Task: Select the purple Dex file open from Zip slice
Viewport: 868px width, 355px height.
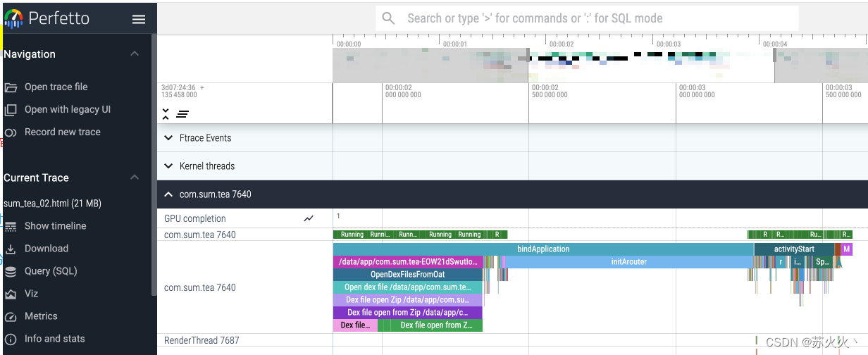Action: point(408,313)
